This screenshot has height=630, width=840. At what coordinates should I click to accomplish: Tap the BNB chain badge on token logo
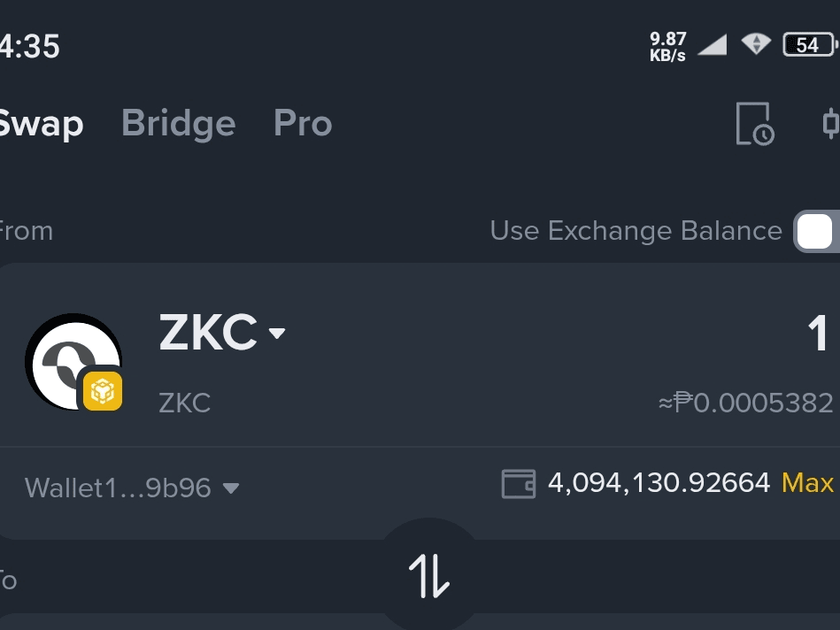point(103,391)
